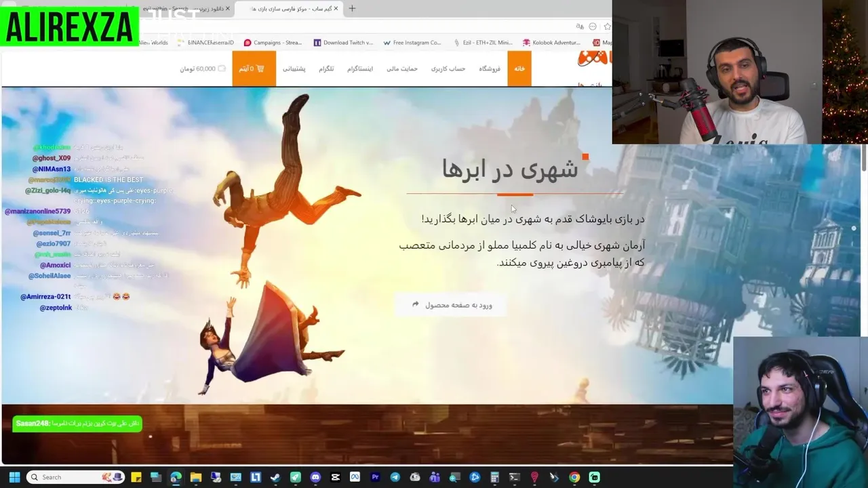Image resolution: width=868 pixels, height=488 pixels.
Task: Click ورود به صفحه محصول button
Action: tap(452, 305)
